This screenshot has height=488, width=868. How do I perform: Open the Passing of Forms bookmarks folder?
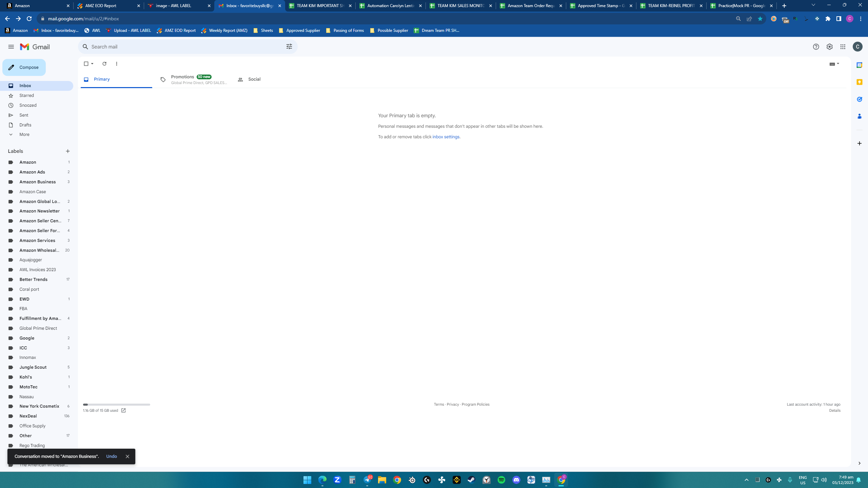coord(345,30)
